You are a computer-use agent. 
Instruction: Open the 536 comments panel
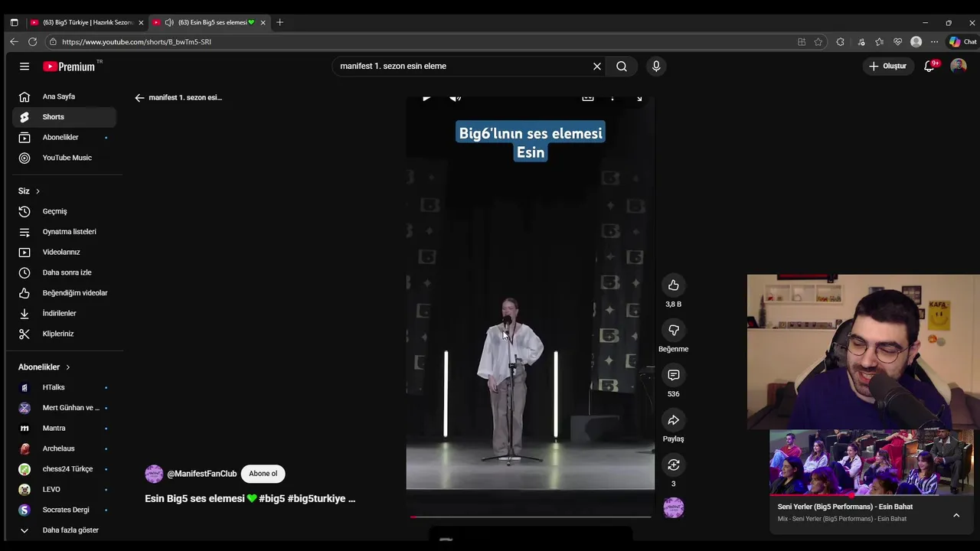pyautogui.click(x=674, y=375)
